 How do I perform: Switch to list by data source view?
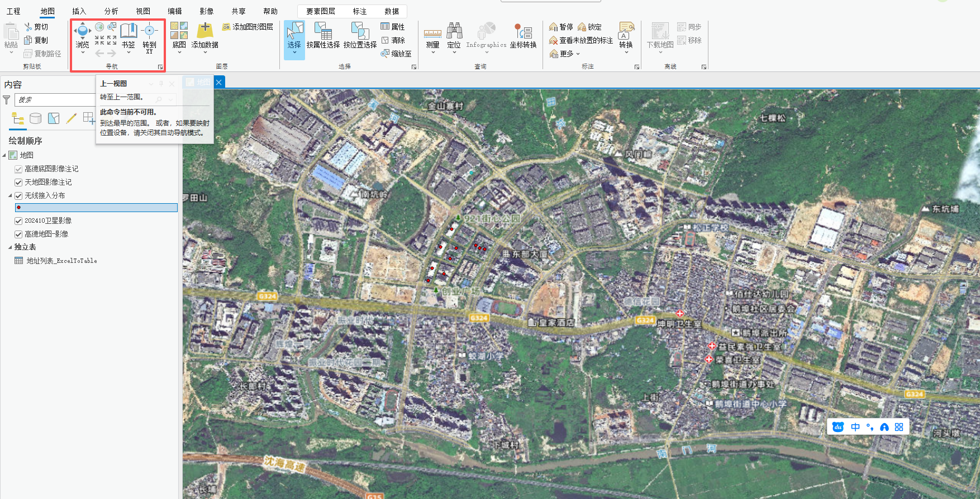(x=36, y=118)
